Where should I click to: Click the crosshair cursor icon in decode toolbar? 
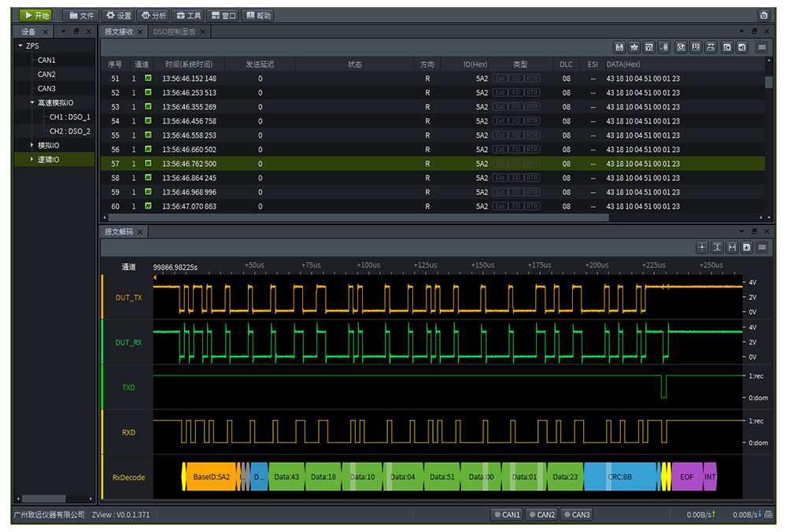point(702,247)
